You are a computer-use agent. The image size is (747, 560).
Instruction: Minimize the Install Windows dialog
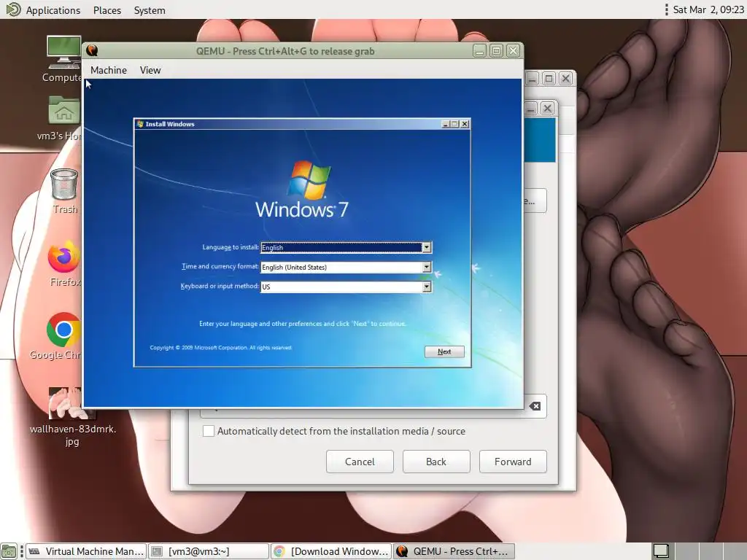point(446,124)
